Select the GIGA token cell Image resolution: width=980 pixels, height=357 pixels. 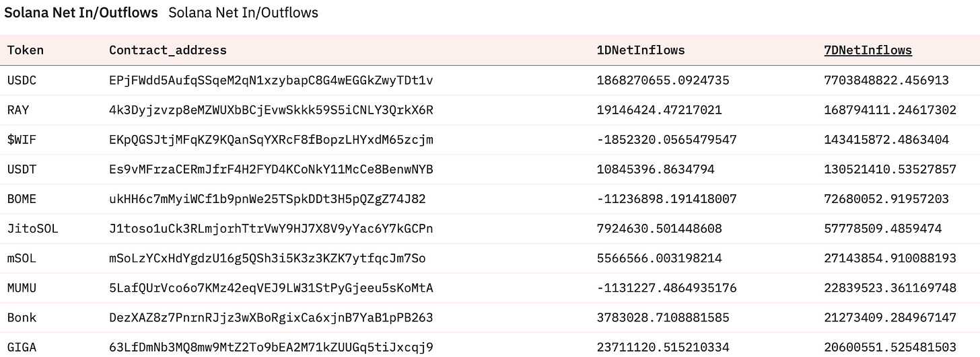(x=22, y=348)
